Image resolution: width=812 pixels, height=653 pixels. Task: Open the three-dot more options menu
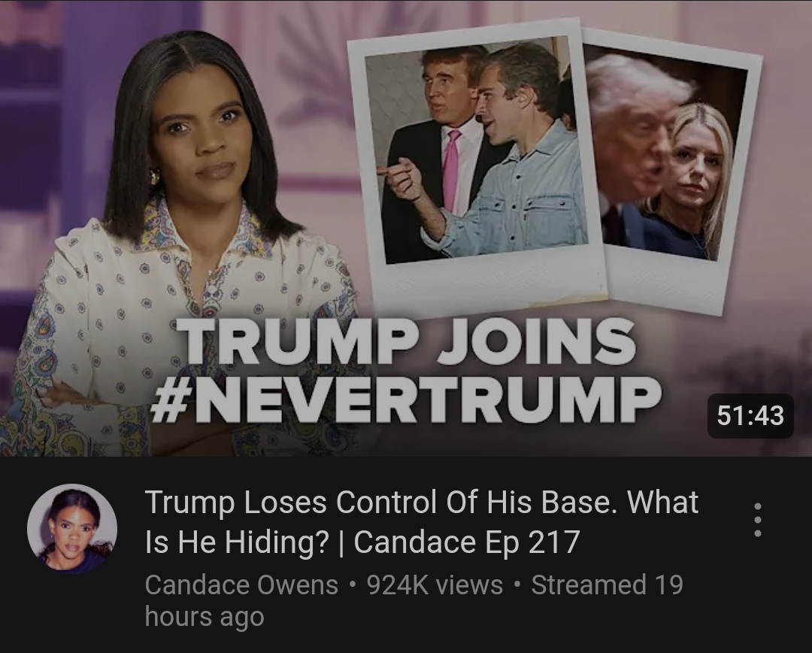pos(757,520)
